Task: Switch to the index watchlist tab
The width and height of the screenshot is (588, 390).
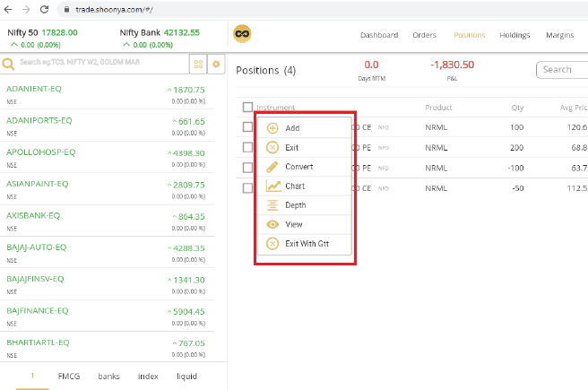Action: [x=148, y=377]
